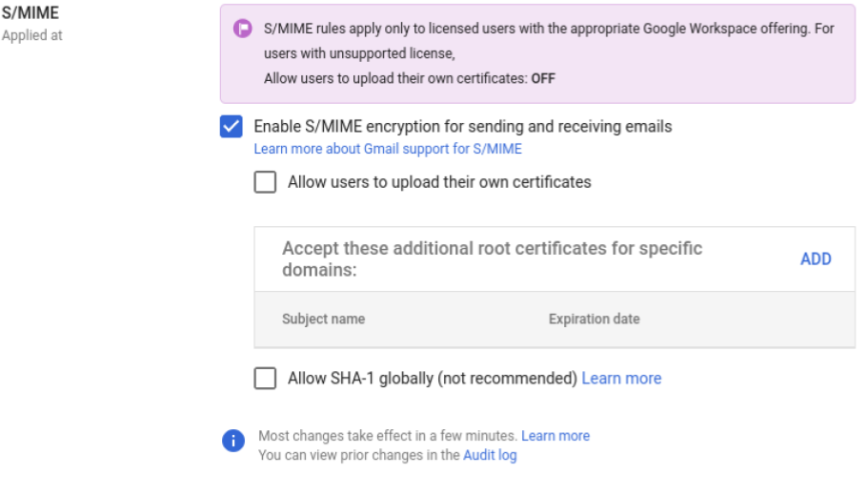Click the purple flag icon in the notice
Screen dimensions: 868x495
tap(242, 29)
